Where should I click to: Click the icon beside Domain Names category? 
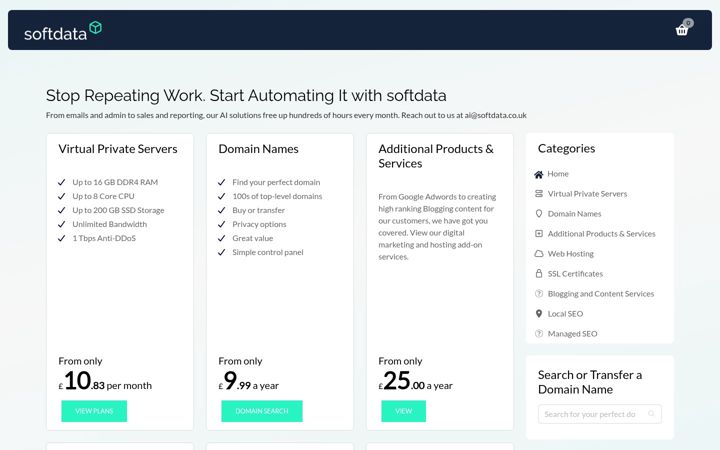[539, 214]
